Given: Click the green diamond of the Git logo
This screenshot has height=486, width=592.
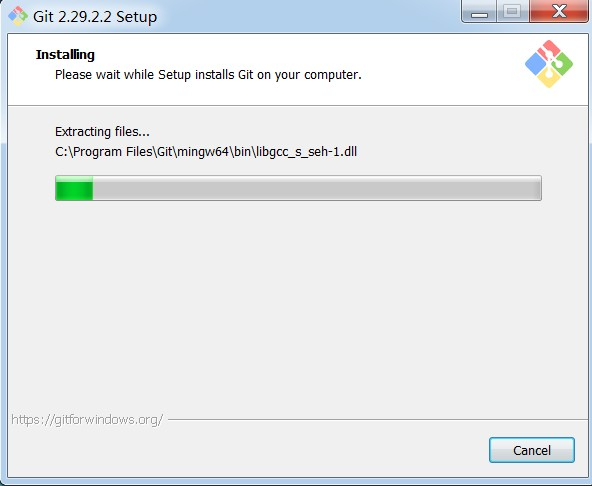Looking at the screenshot, I should (x=562, y=64).
